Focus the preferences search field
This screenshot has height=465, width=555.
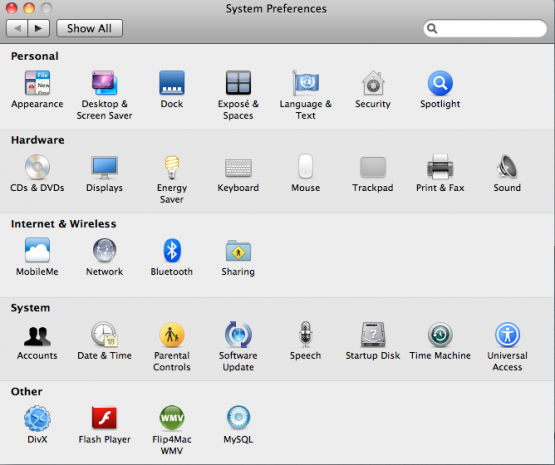tap(485, 28)
